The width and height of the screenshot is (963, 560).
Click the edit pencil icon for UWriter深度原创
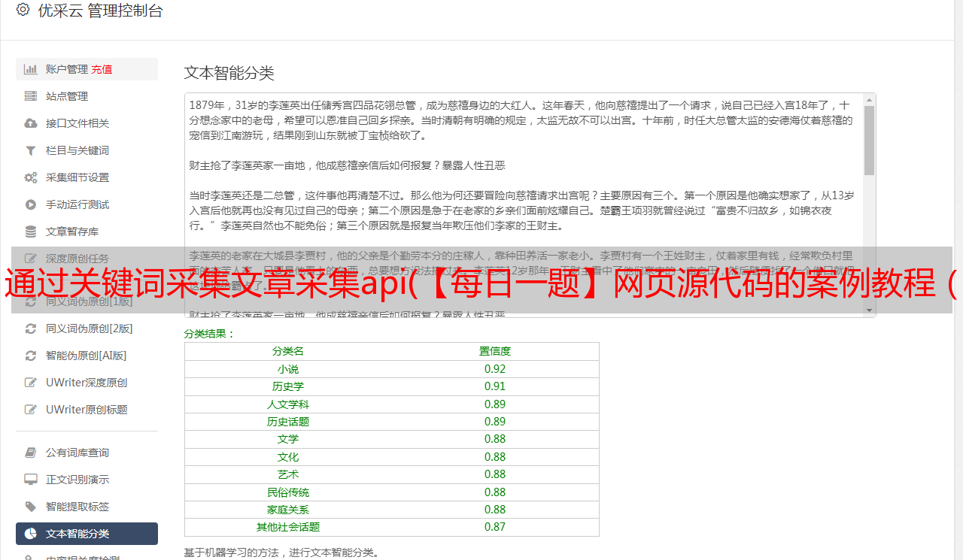[31, 383]
